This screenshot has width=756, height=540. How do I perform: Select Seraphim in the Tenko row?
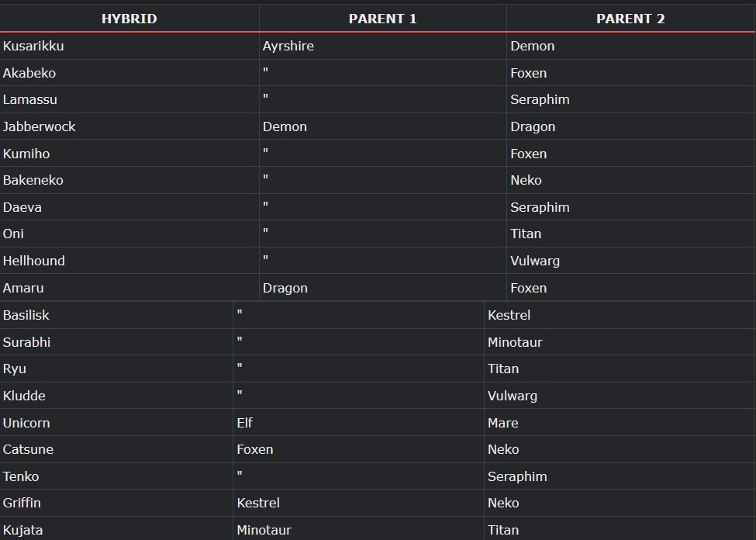coord(517,476)
